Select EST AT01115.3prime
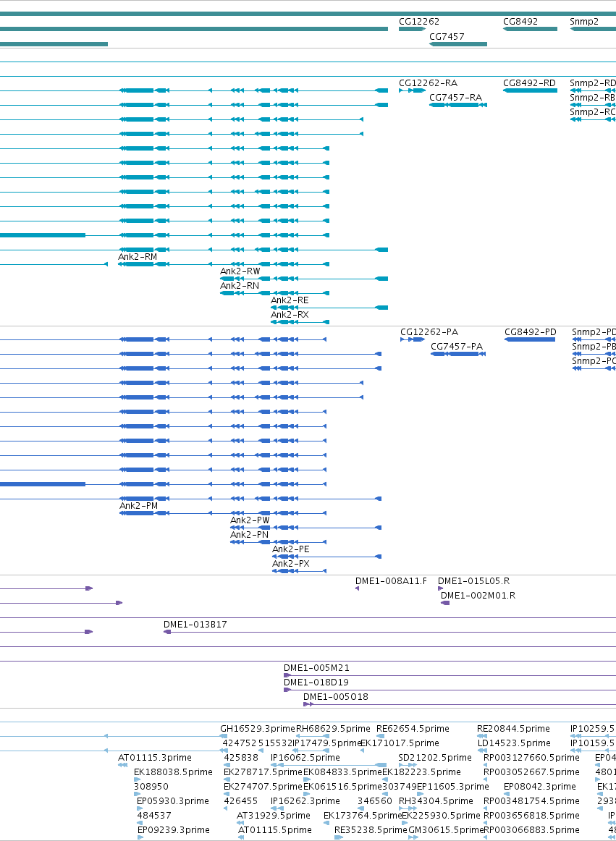616x841 pixels. pyautogui.click(x=154, y=758)
